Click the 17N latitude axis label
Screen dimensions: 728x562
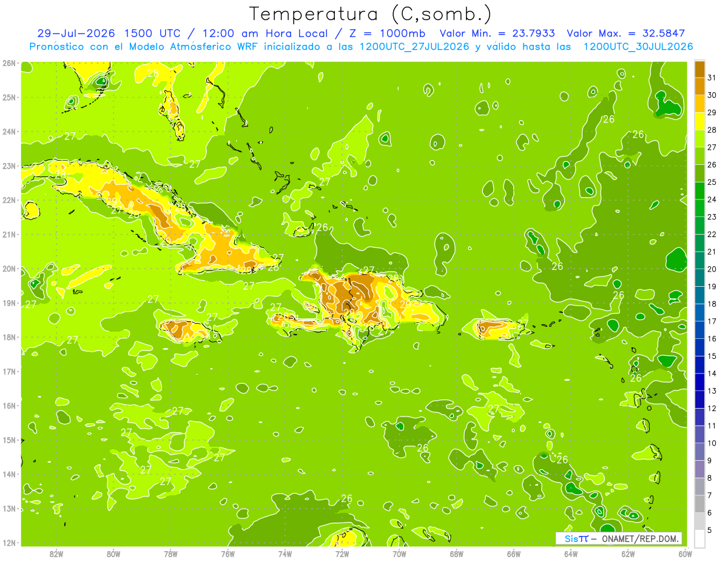tap(8, 371)
